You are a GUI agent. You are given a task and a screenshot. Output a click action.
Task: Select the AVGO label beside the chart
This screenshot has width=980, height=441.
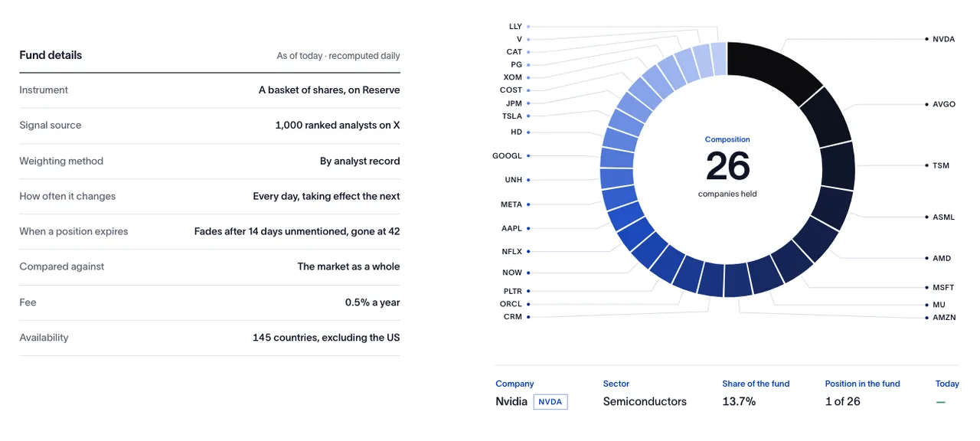(x=943, y=104)
